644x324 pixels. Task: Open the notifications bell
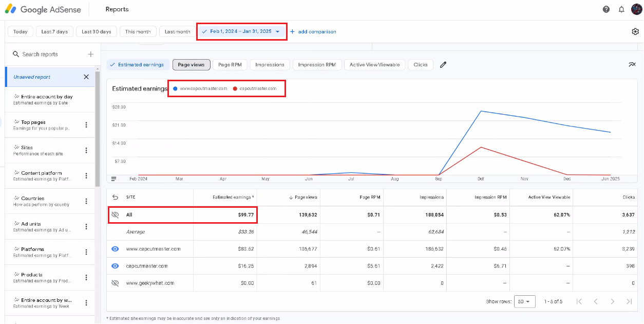(621, 9)
